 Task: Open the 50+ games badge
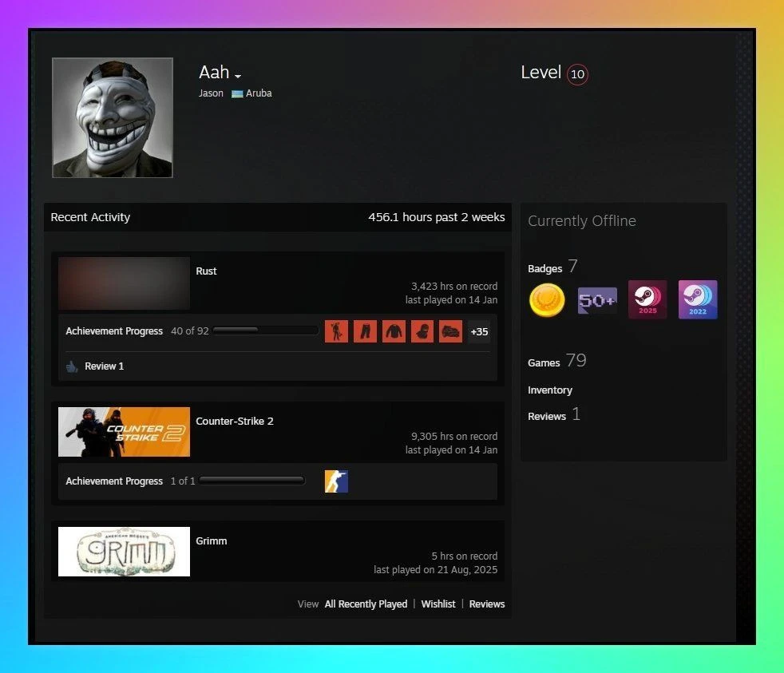click(x=597, y=300)
